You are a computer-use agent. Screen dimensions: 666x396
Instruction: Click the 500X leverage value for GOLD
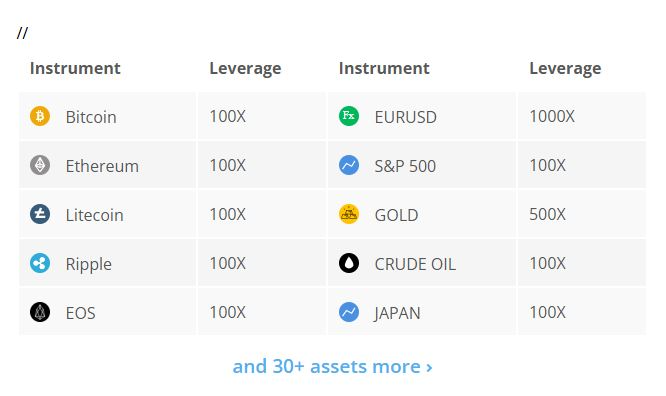[547, 214]
